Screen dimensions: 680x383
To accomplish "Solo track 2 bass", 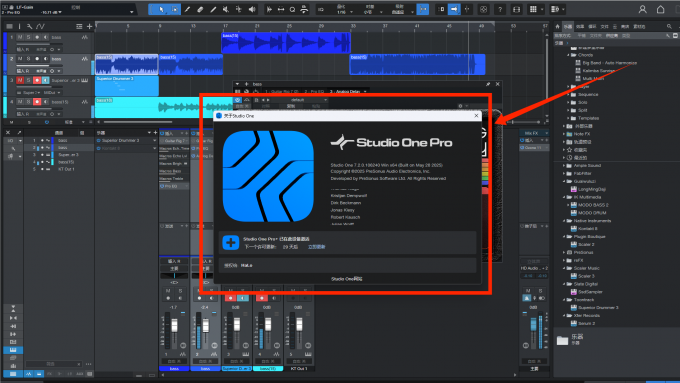I will 28,59.
